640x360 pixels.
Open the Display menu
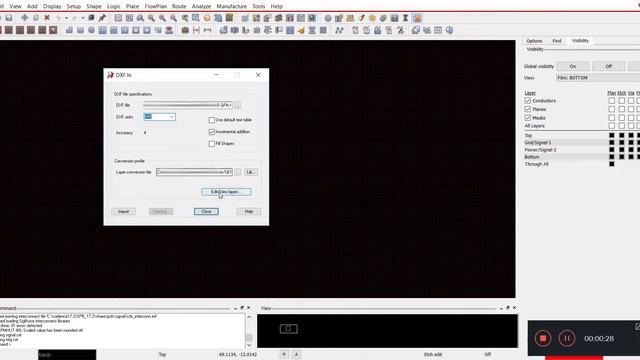click(52, 6)
